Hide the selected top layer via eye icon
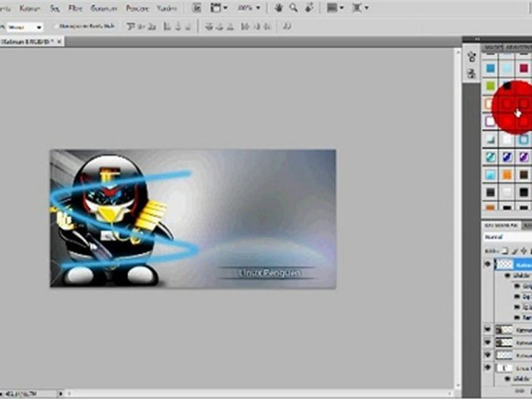This screenshot has width=532, height=399. tap(488, 264)
